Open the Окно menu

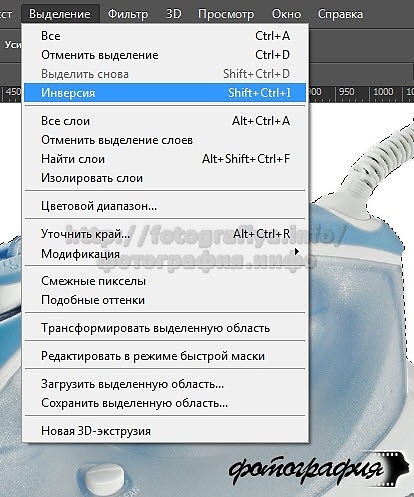click(x=286, y=14)
